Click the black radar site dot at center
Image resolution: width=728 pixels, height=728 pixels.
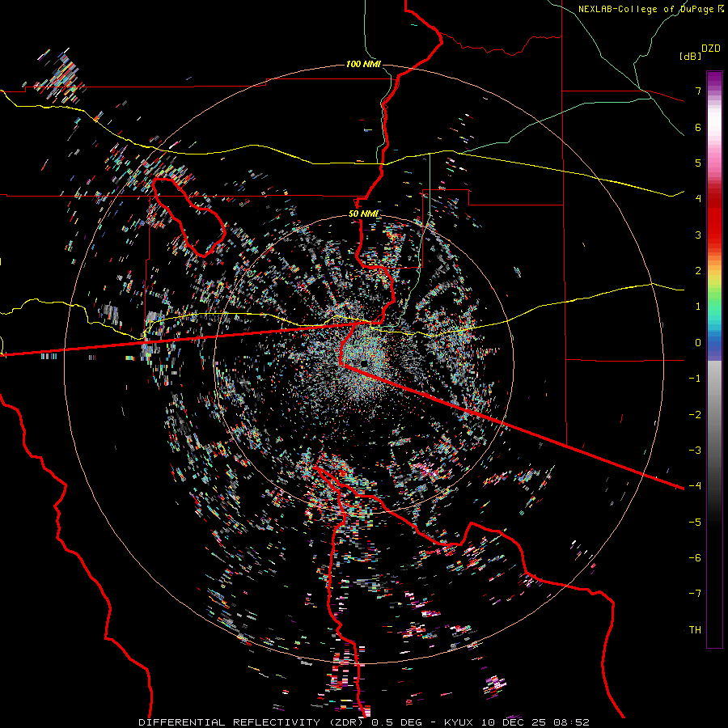tap(365, 363)
